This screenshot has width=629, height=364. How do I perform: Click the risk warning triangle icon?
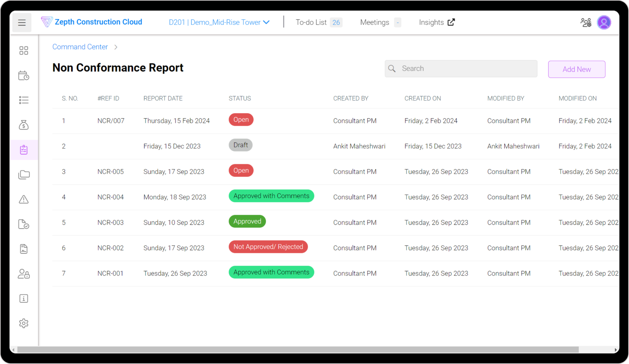click(x=24, y=199)
